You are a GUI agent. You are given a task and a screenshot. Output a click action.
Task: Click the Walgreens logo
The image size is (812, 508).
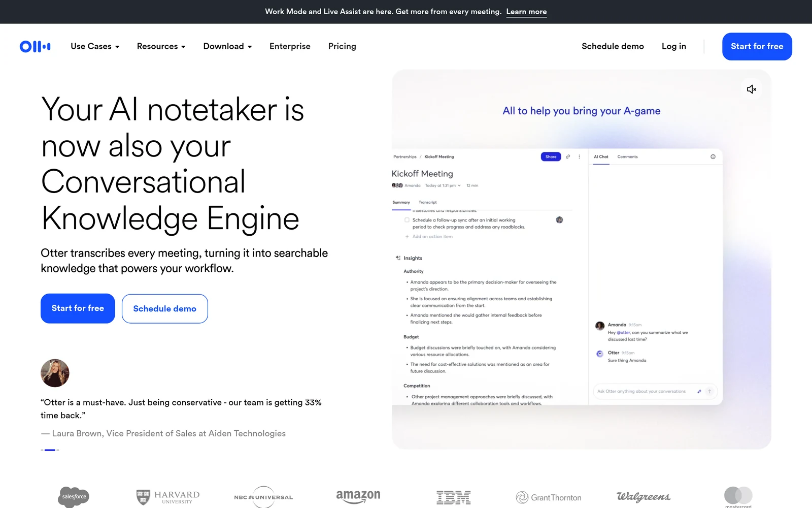[x=644, y=496]
